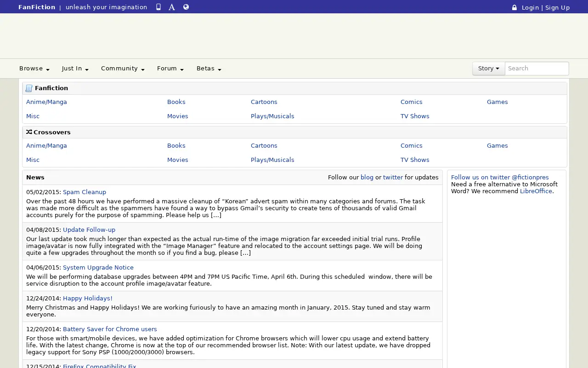The width and height of the screenshot is (588, 368).
Task: Expand the Forum menu
Action: (x=170, y=69)
